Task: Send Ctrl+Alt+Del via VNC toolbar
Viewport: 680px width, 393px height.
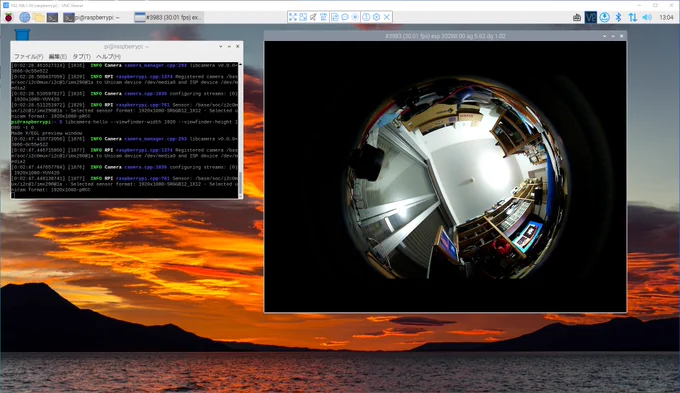Action: pos(324,17)
